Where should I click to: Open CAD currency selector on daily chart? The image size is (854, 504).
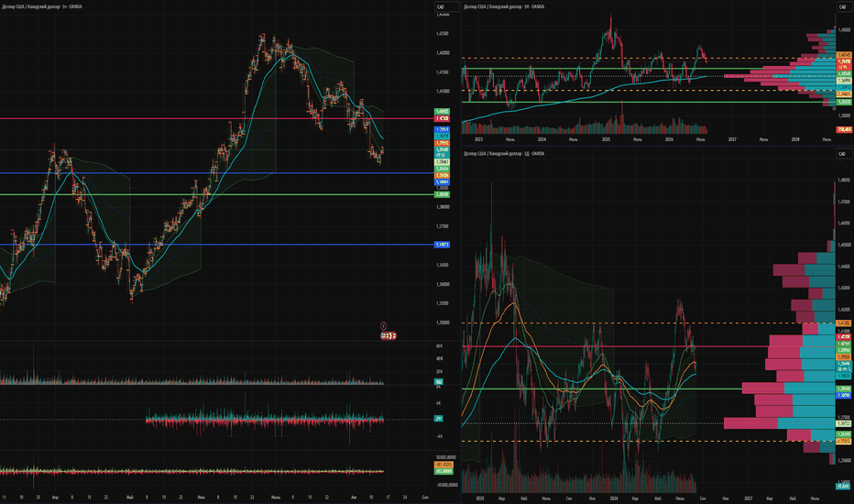[x=843, y=154]
